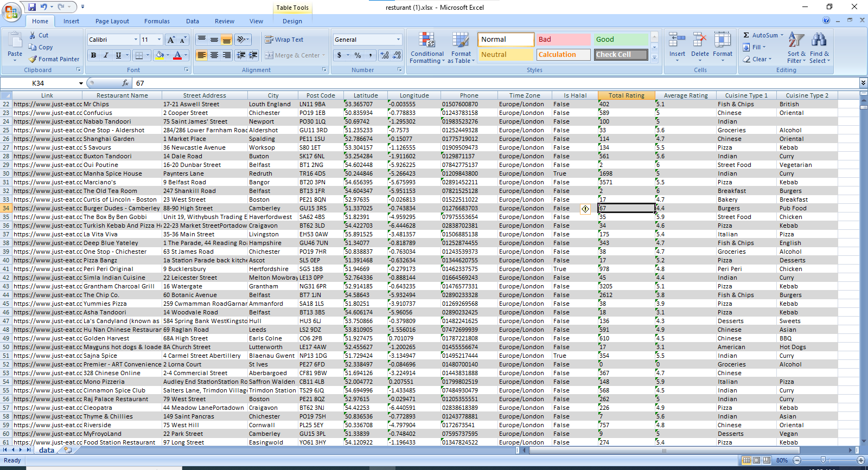The height and width of the screenshot is (470, 868).
Task: Apply the Good cell style swatch
Action: [x=621, y=40]
